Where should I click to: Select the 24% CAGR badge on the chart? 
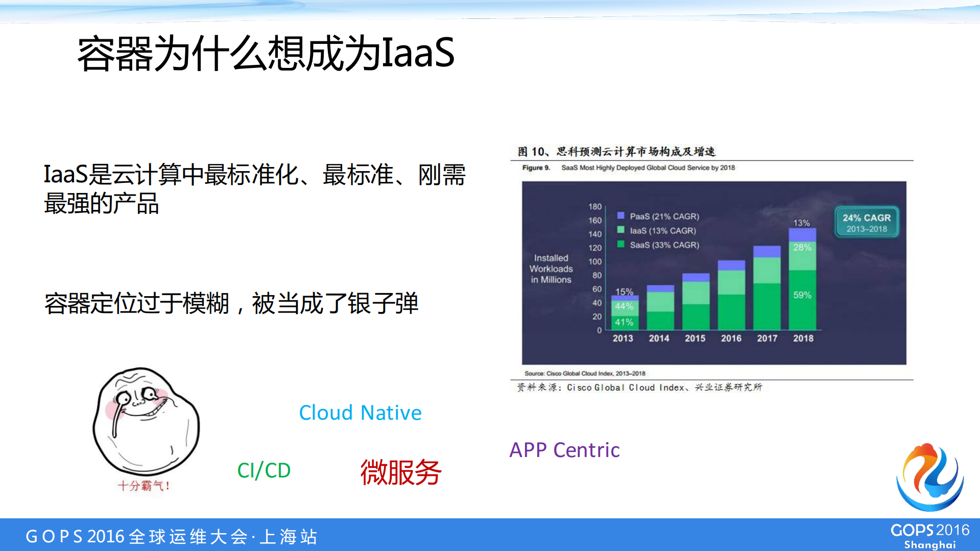coord(866,222)
